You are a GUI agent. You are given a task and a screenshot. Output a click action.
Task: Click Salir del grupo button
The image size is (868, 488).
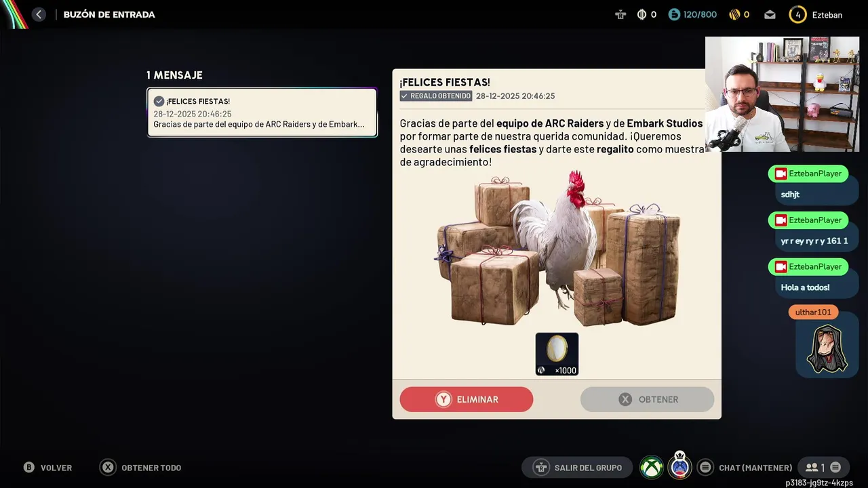pos(576,468)
